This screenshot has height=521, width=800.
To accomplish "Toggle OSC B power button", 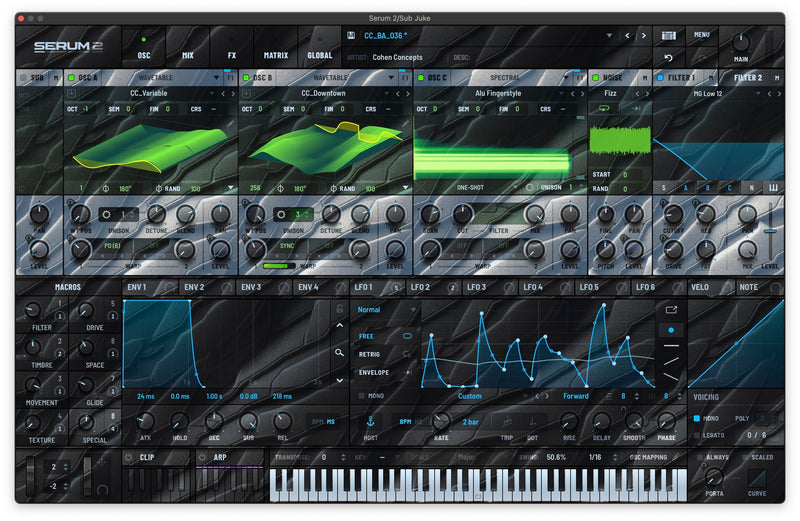I will pos(246,78).
